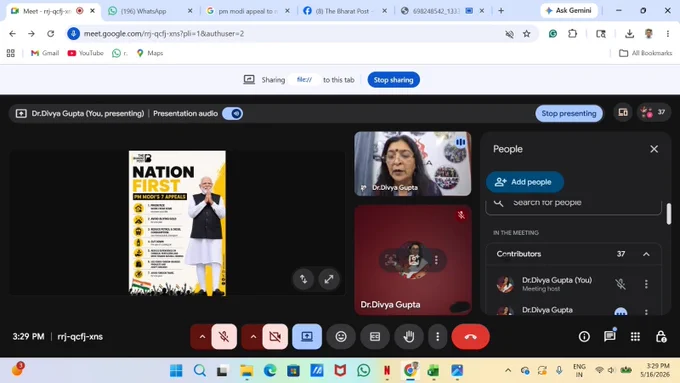Unmute the microphone in call controls
This screenshot has width=680, height=383.
click(x=224, y=337)
